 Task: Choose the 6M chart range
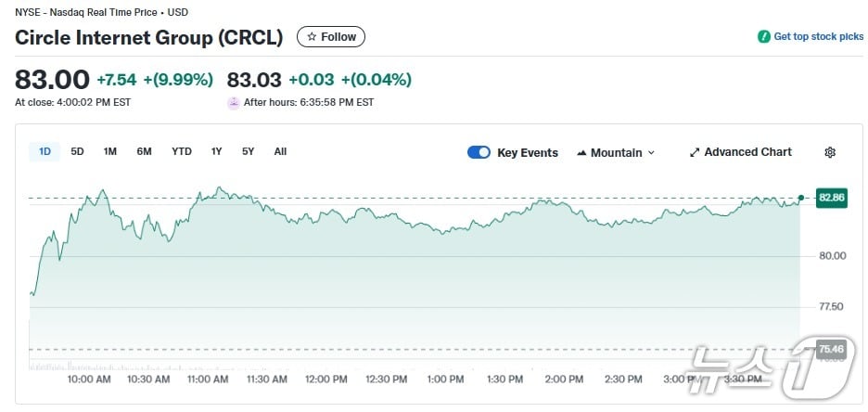(144, 151)
